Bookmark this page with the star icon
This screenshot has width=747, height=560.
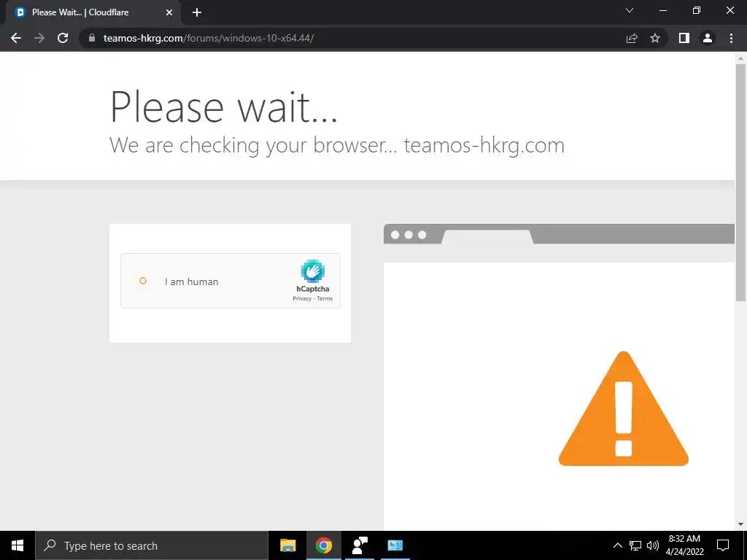[655, 38]
